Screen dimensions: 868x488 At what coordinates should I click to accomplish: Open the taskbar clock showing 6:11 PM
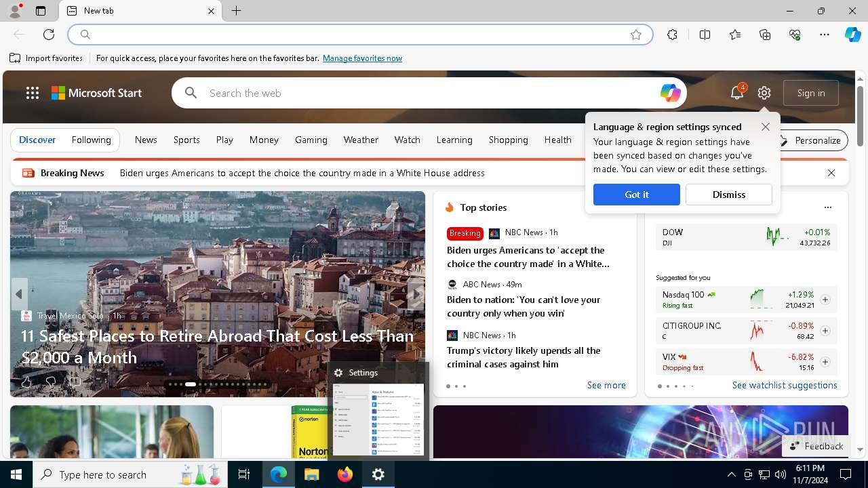pyautogui.click(x=810, y=474)
